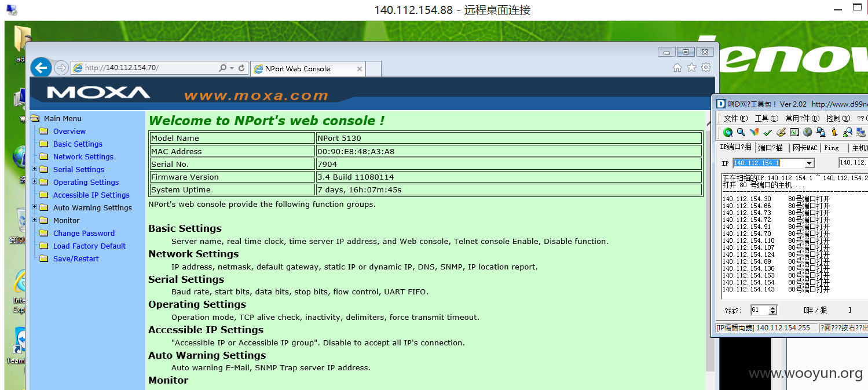Select scan result row 140.112.154.143
The image size is (868, 390).
[x=776, y=289]
